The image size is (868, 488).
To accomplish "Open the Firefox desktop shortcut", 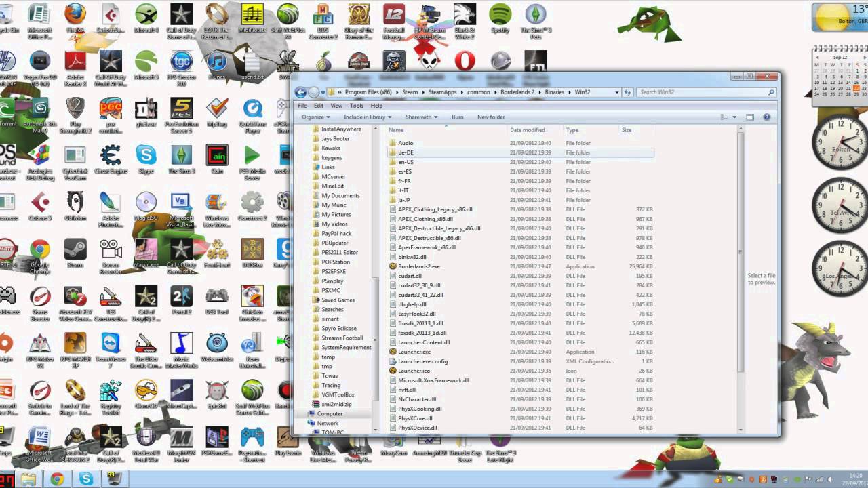I will coord(75,19).
